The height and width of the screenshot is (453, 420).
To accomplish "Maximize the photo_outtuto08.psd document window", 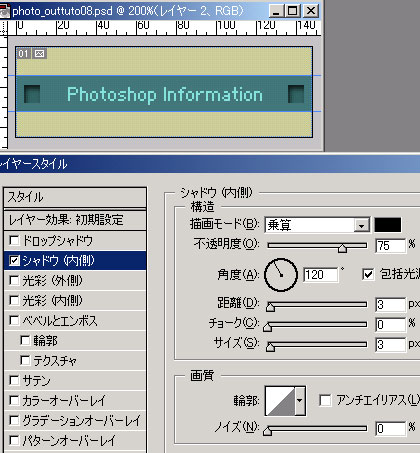I will tap(293, 11).
